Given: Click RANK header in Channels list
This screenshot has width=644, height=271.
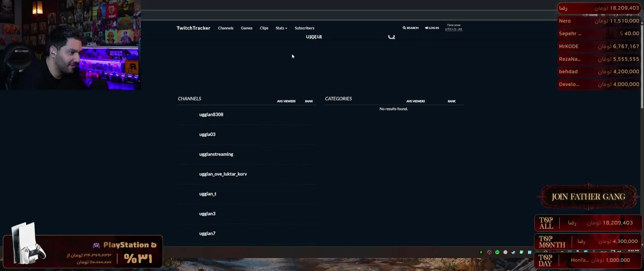Looking at the screenshot, I should coord(309,101).
